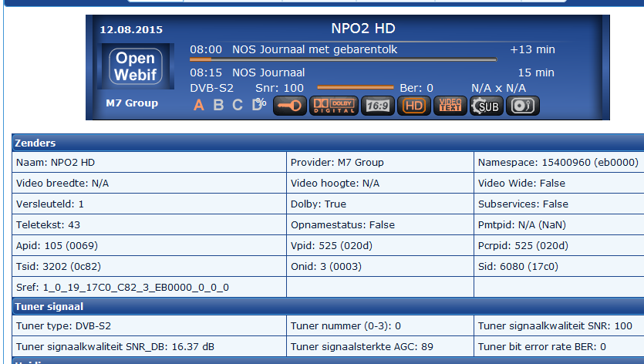Click the Video Text teletext icon
644x364 pixels.
point(450,106)
